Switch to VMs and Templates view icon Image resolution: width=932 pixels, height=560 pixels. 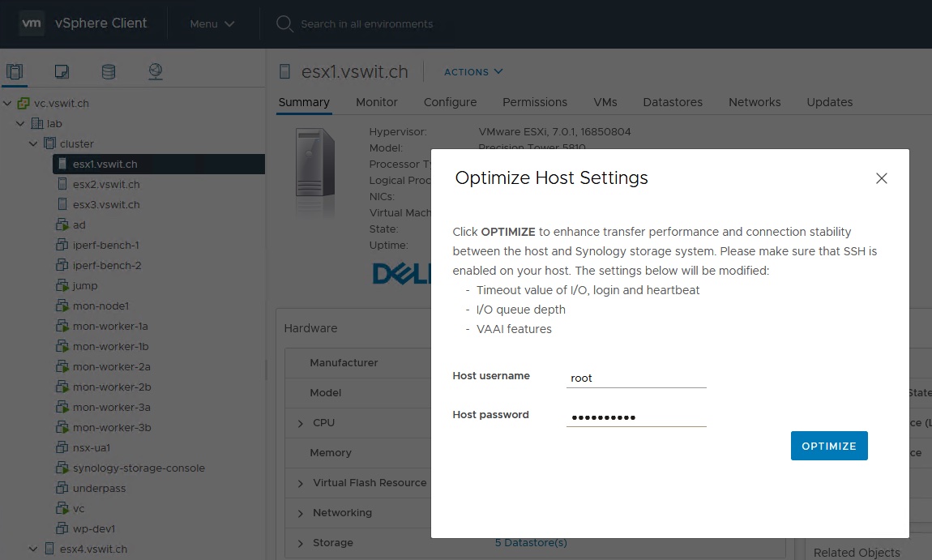62,72
